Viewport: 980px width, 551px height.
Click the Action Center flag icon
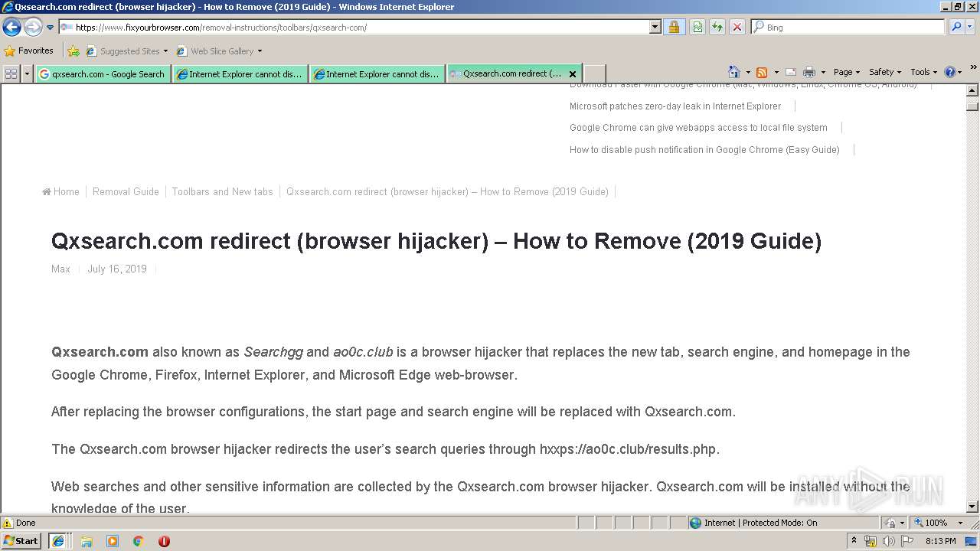click(906, 541)
